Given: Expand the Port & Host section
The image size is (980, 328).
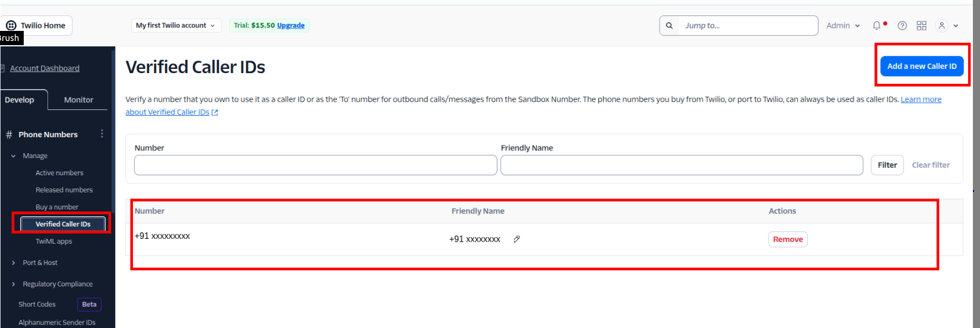Looking at the screenshot, I should 13,263.
